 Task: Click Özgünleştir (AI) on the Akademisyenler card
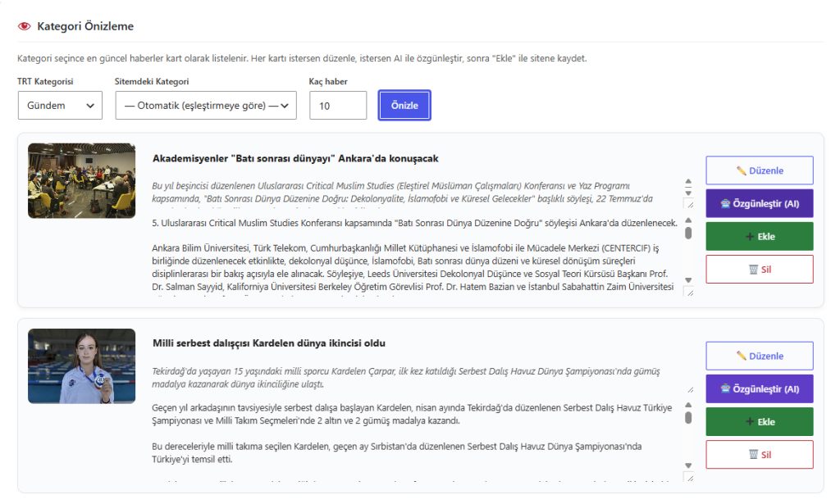pyautogui.click(x=759, y=204)
